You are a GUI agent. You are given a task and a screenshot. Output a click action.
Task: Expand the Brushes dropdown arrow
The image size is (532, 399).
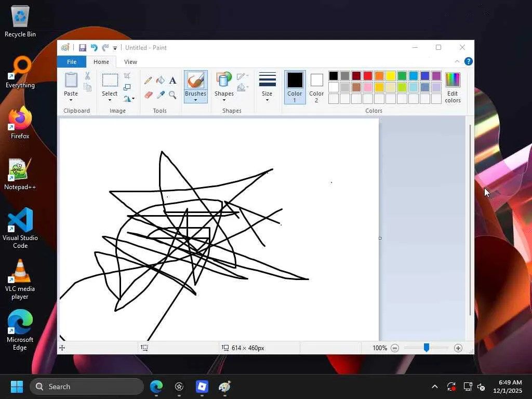click(x=196, y=100)
